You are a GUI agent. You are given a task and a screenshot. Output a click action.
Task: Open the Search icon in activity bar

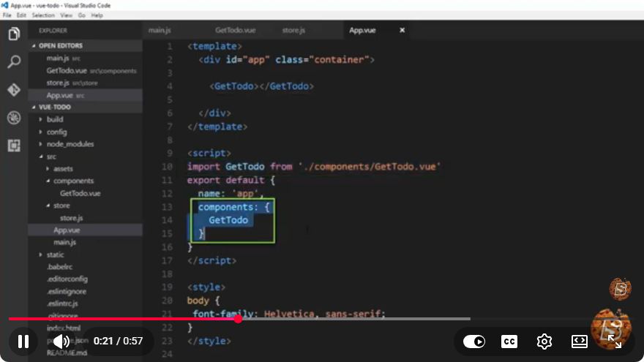(x=14, y=62)
